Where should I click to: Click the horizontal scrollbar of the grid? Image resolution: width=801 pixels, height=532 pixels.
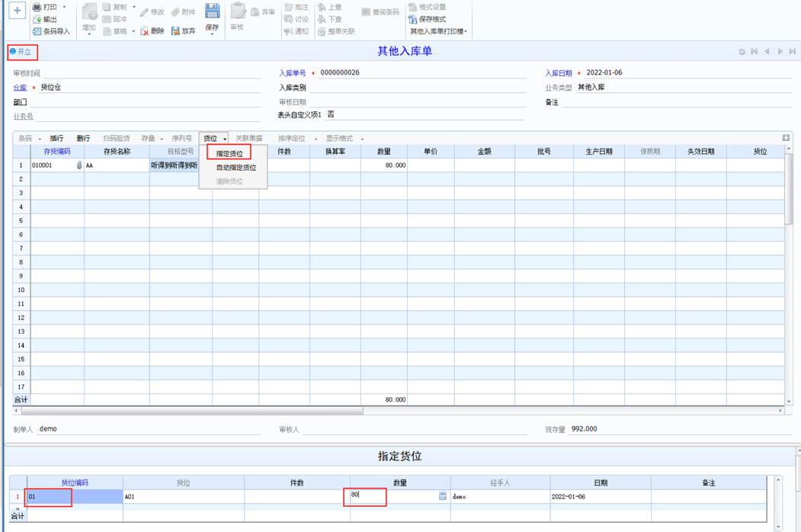pos(192,410)
